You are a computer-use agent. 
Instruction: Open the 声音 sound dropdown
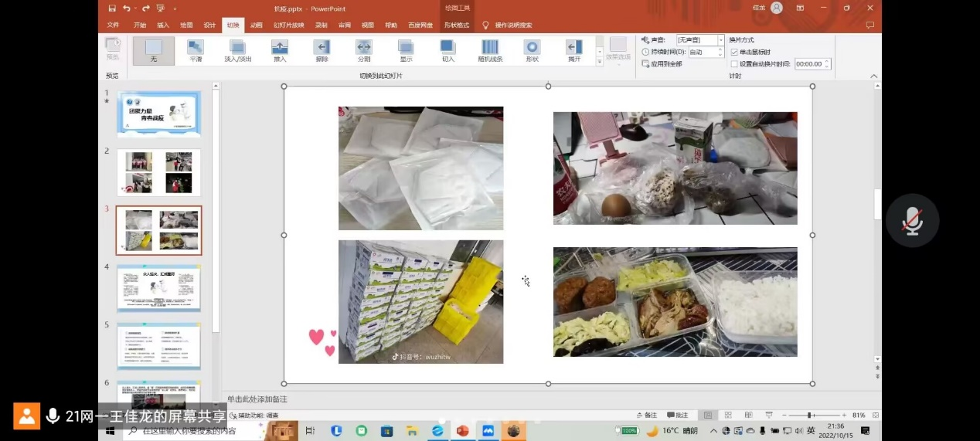point(720,40)
